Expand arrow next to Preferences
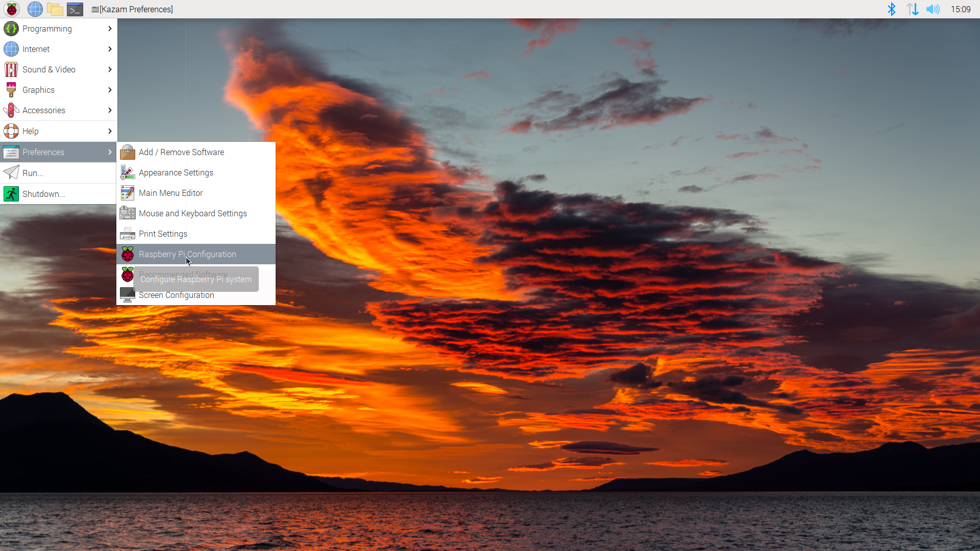980x551 pixels. click(x=110, y=152)
